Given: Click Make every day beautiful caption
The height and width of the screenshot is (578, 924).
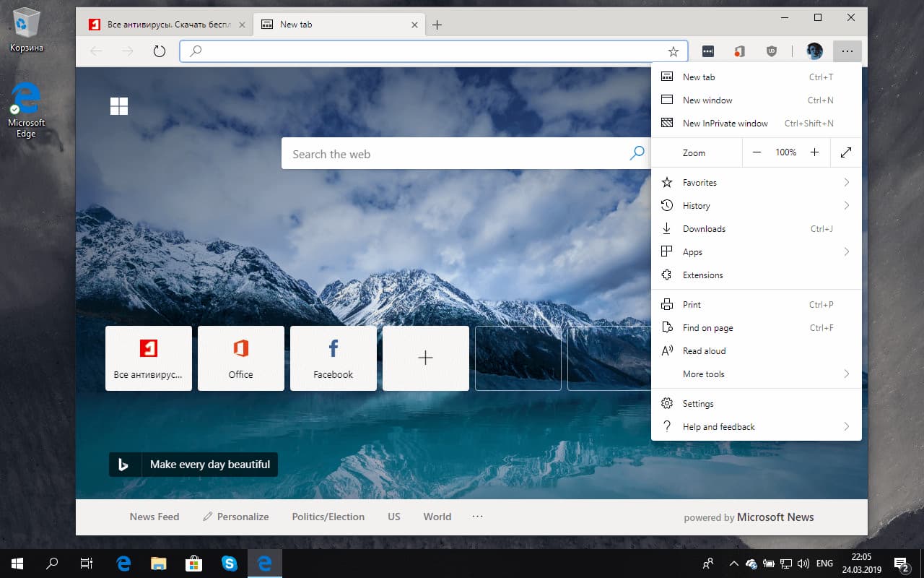Looking at the screenshot, I should click(x=210, y=465).
